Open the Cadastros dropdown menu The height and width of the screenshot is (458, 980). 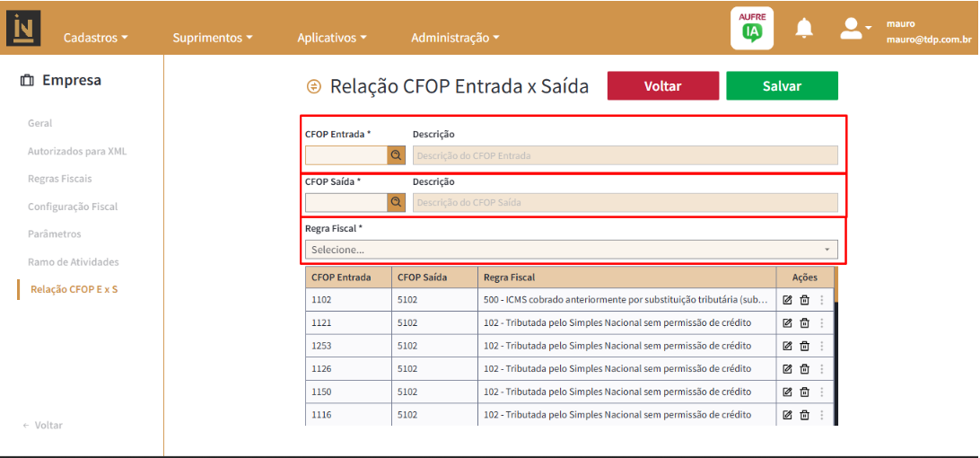click(x=95, y=38)
